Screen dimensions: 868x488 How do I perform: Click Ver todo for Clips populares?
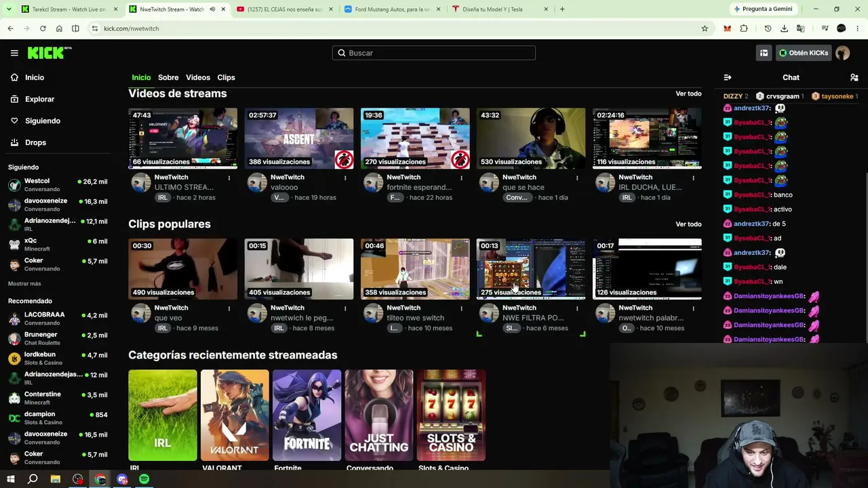click(688, 224)
